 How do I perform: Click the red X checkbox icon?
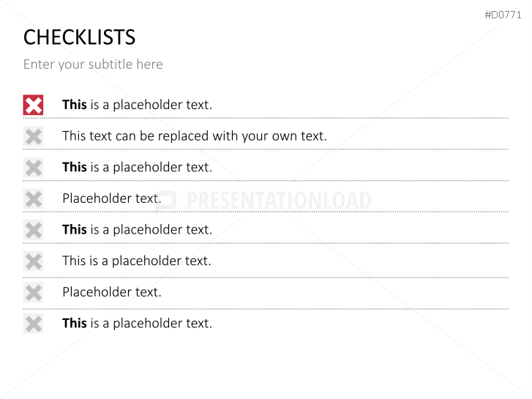click(33, 105)
